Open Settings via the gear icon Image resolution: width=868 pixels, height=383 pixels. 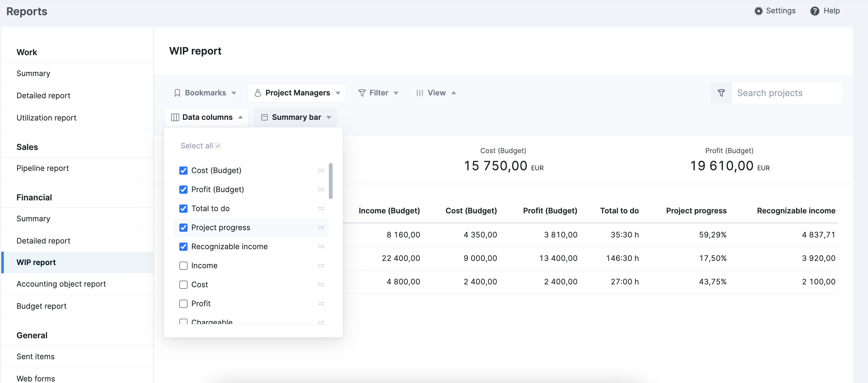758,11
